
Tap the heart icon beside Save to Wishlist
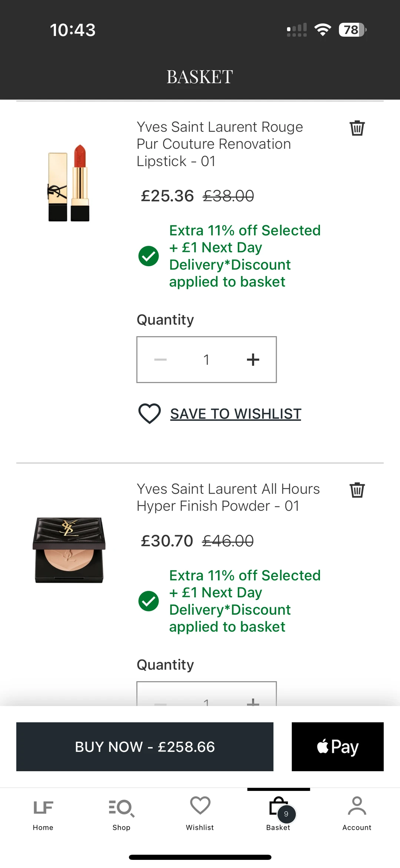[149, 413]
